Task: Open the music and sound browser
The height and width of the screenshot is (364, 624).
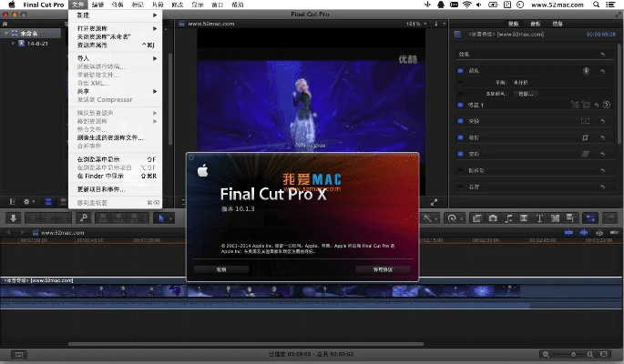Action: coord(509,218)
